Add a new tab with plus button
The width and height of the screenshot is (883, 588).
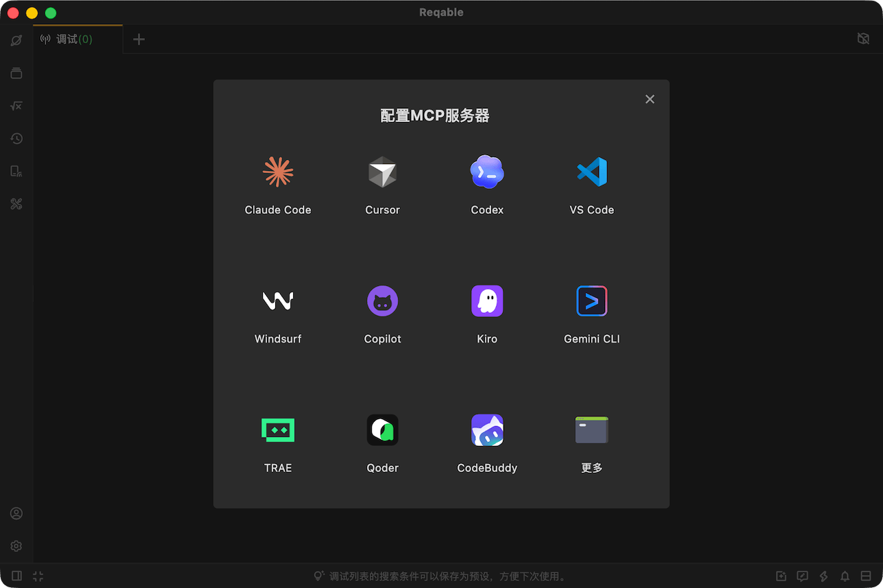[x=139, y=39]
